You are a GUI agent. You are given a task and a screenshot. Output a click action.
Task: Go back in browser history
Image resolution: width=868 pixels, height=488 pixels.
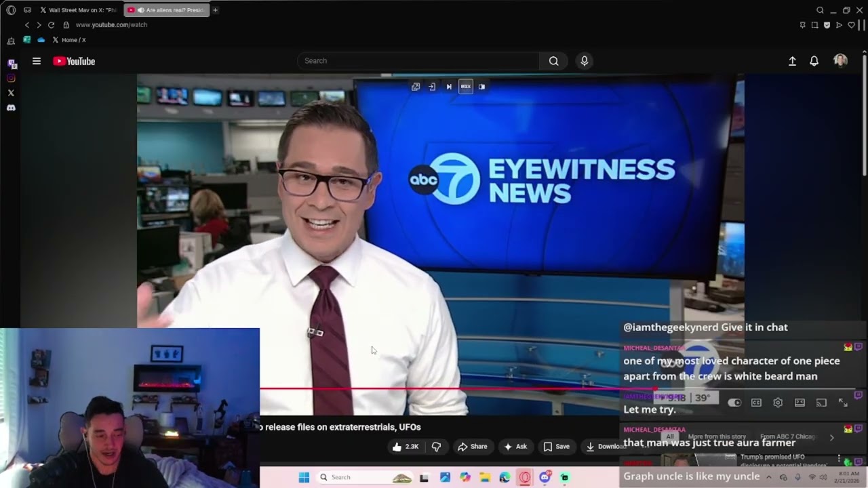(27, 25)
